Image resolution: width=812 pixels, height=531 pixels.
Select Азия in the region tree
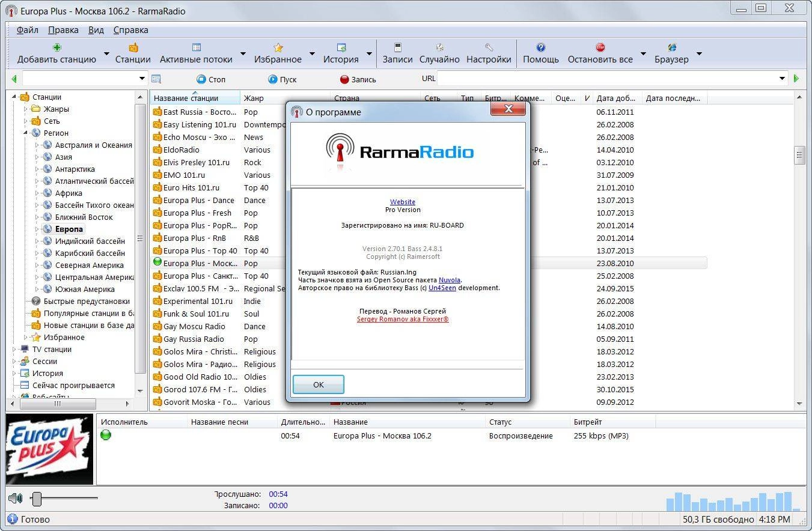(64, 157)
